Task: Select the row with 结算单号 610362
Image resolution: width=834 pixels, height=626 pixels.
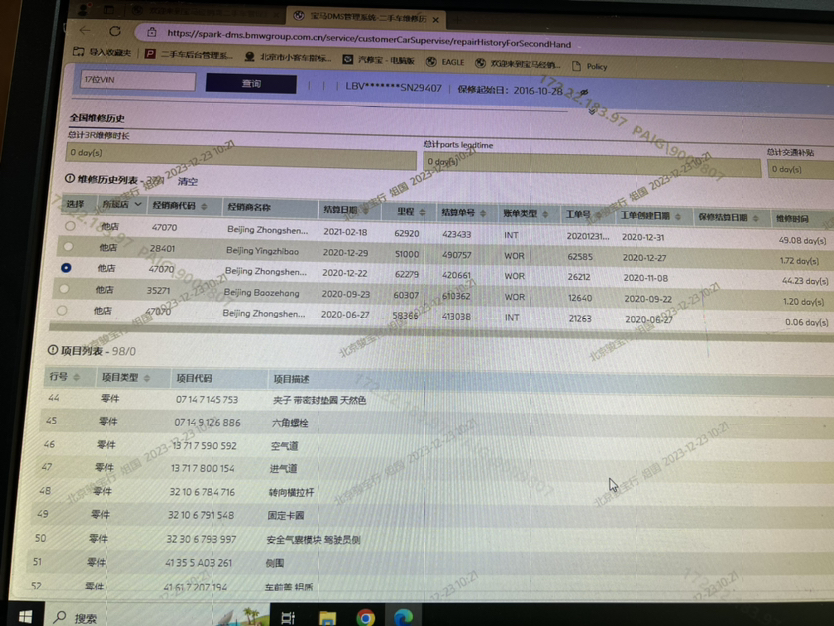Action: tap(64, 289)
